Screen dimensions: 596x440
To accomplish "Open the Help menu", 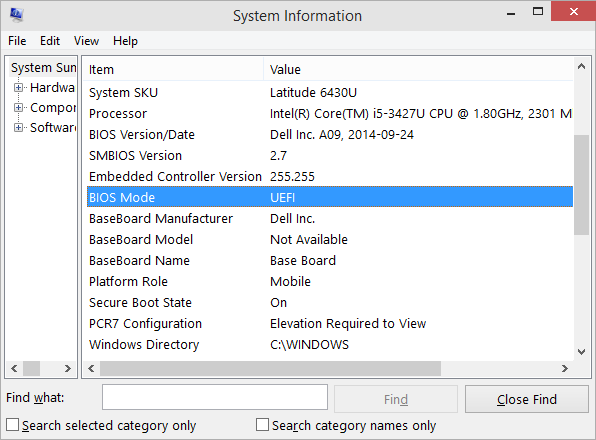I will (125, 41).
